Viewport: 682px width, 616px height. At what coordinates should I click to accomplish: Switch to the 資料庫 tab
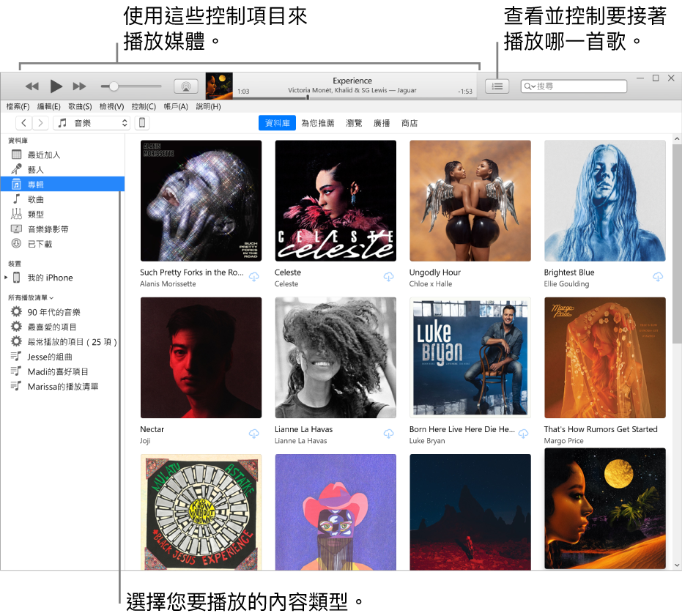(277, 123)
